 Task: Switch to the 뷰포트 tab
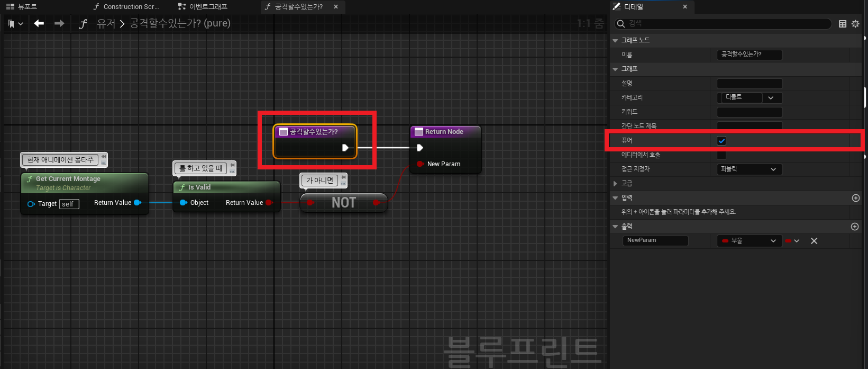[x=22, y=7]
